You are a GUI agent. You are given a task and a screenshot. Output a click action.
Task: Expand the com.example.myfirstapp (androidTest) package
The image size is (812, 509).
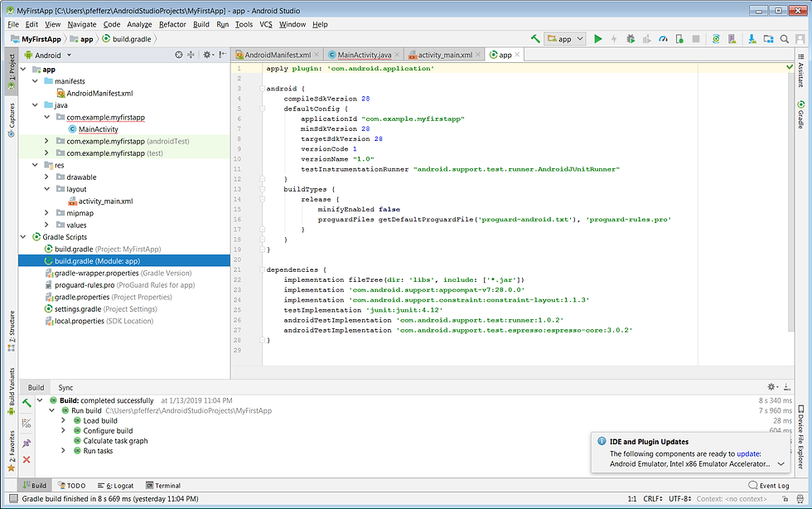coord(46,140)
